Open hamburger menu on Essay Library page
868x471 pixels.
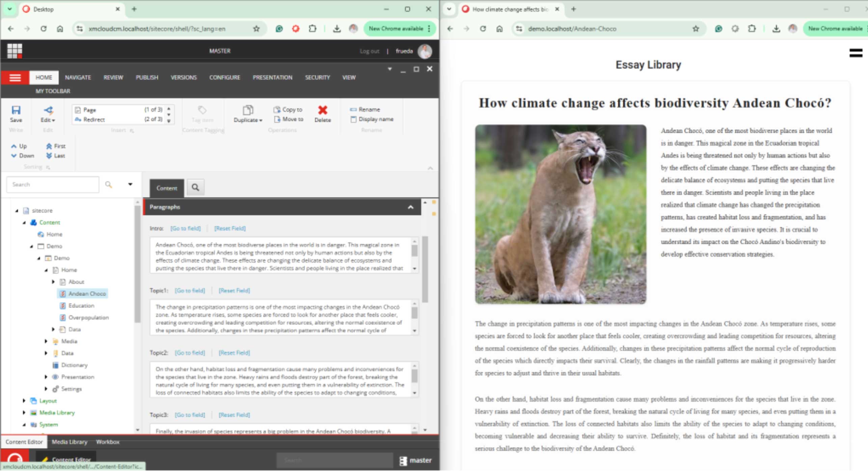tap(856, 53)
